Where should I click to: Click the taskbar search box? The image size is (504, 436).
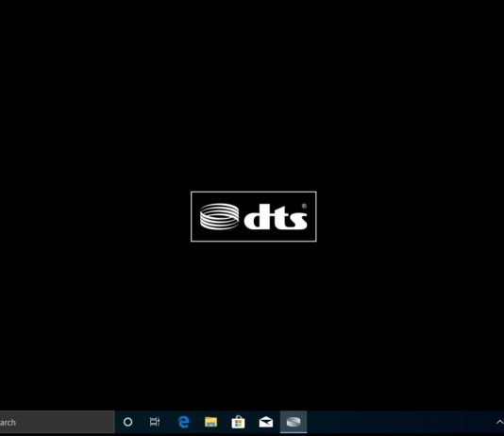tap(57, 422)
